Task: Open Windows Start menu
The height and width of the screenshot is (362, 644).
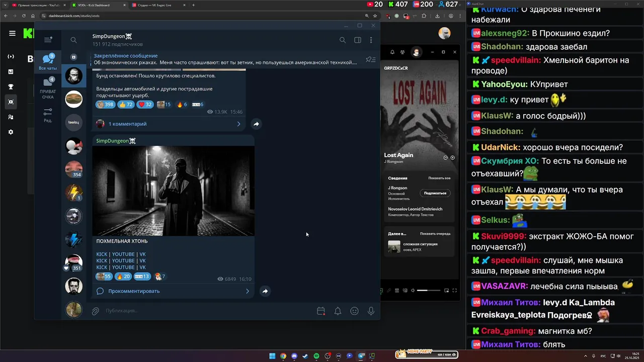Action: click(272, 356)
